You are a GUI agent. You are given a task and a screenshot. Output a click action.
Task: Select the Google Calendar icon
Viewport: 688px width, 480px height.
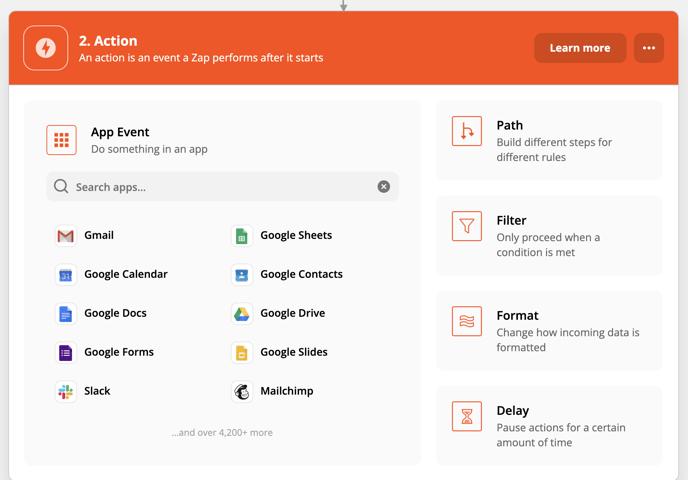66,275
